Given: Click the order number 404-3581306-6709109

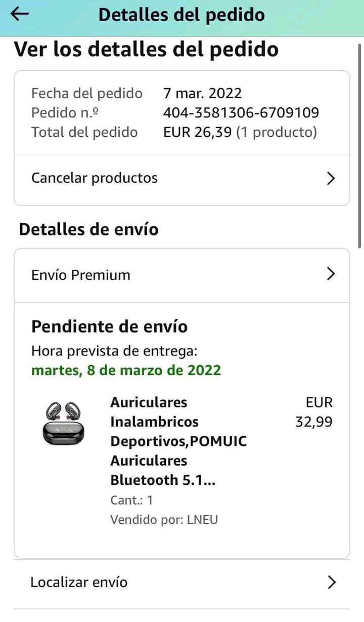Looking at the screenshot, I should pyautogui.click(x=241, y=112).
